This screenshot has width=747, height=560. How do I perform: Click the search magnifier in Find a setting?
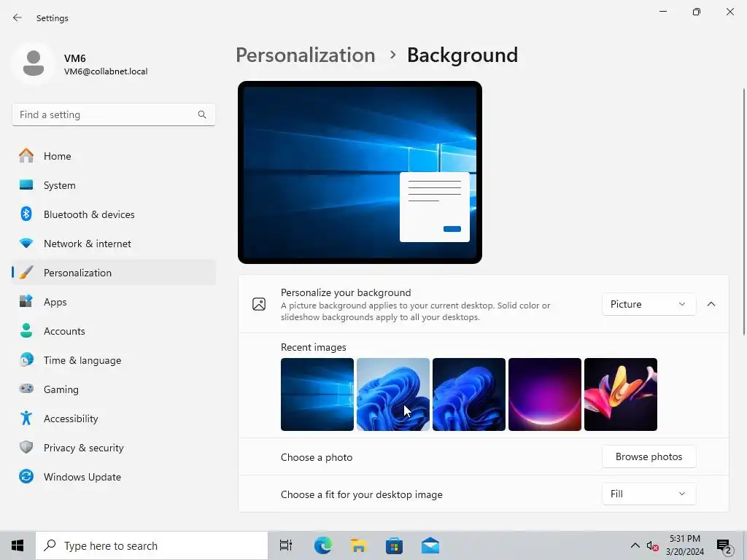click(202, 114)
